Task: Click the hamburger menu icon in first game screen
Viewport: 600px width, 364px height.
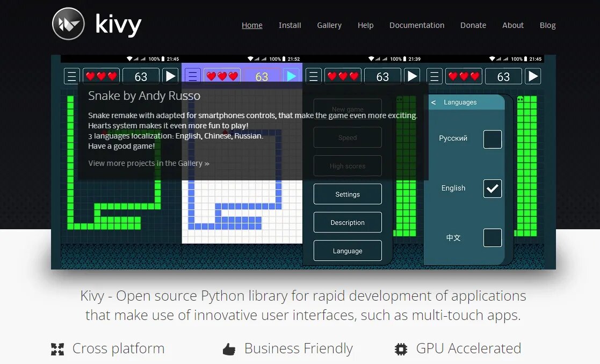Action: pos(71,76)
